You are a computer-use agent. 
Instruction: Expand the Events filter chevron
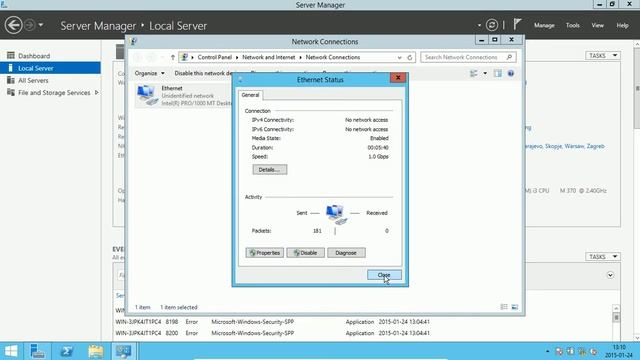tap(610, 275)
